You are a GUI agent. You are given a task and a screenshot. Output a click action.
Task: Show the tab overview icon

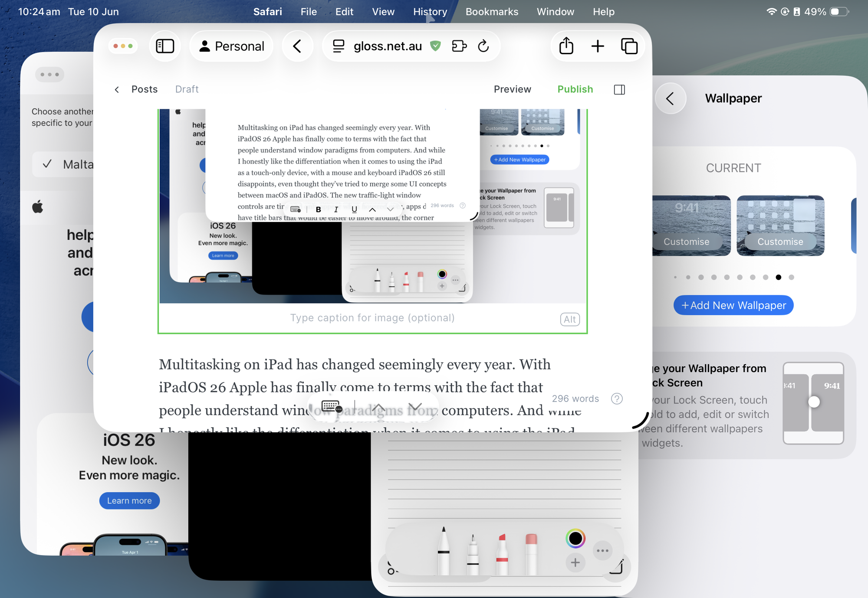(629, 46)
